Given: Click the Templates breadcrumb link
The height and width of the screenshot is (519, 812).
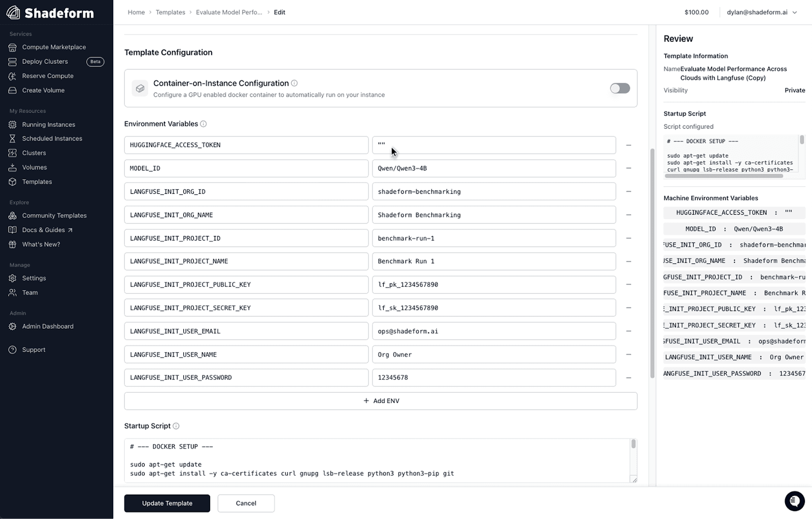Looking at the screenshot, I should point(170,12).
